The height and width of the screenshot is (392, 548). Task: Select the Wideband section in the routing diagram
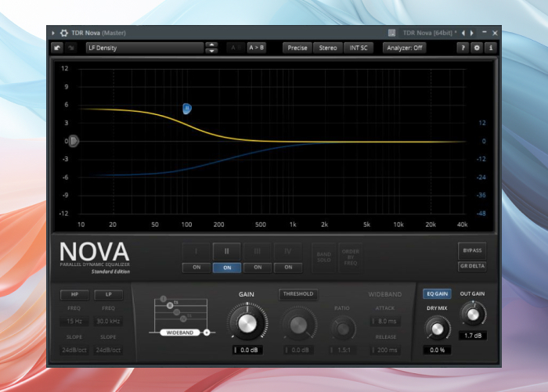pyautogui.click(x=179, y=333)
